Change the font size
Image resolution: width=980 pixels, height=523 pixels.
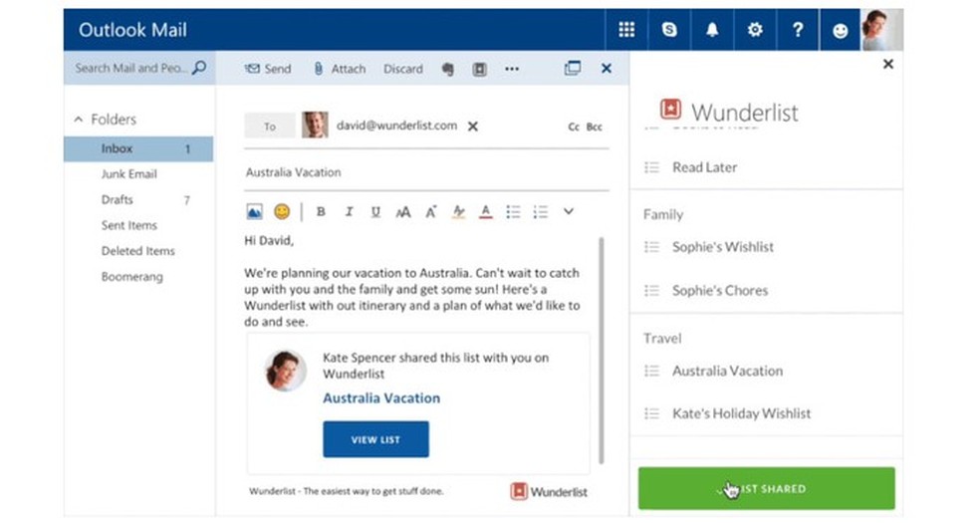click(403, 212)
